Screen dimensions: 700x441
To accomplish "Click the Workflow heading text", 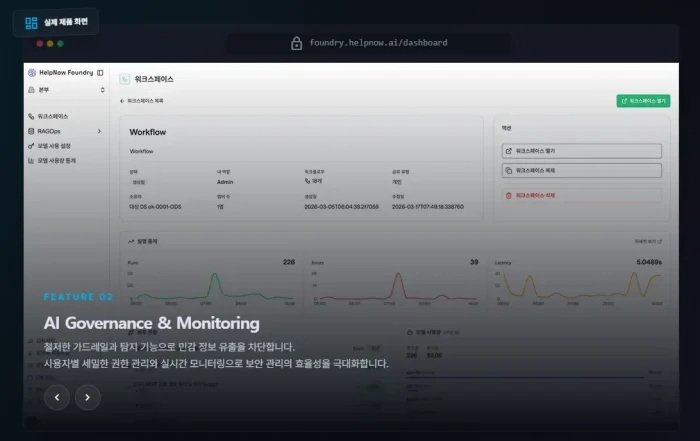I will coord(148,132).
